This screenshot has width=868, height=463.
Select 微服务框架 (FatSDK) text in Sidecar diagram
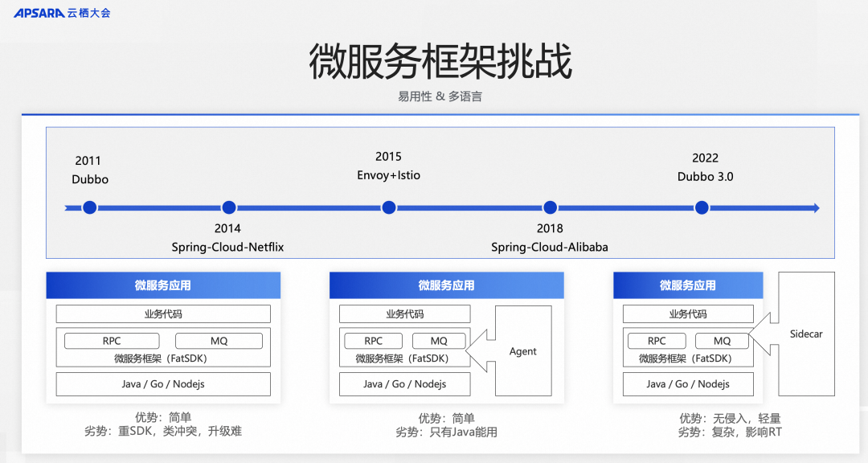pyautogui.click(x=686, y=359)
